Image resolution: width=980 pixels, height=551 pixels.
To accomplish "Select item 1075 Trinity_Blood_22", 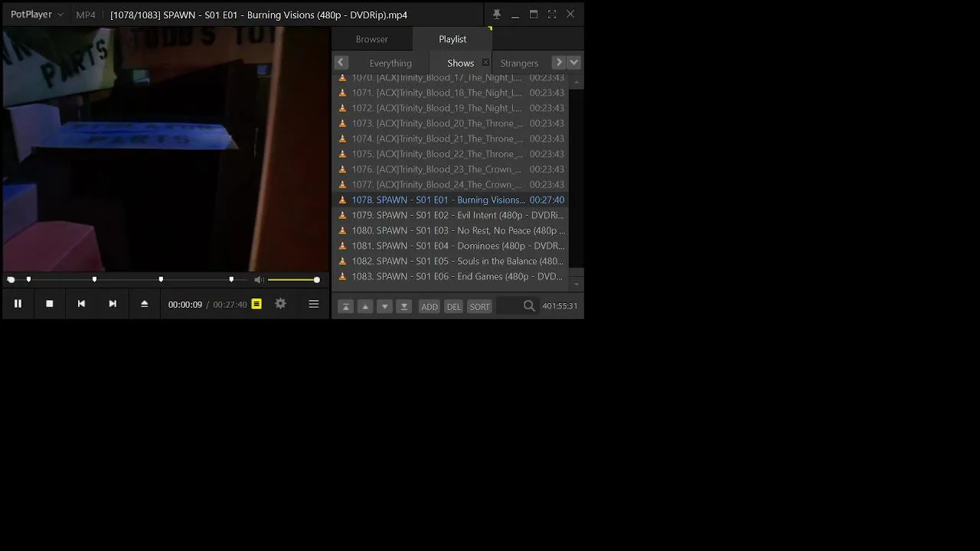I will pyautogui.click(x=452, y=154).
